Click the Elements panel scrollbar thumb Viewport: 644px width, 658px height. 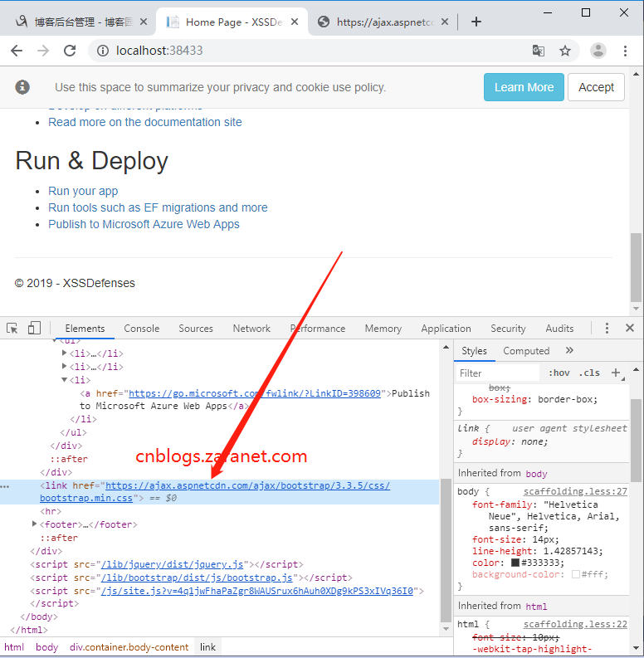(446, 550)
